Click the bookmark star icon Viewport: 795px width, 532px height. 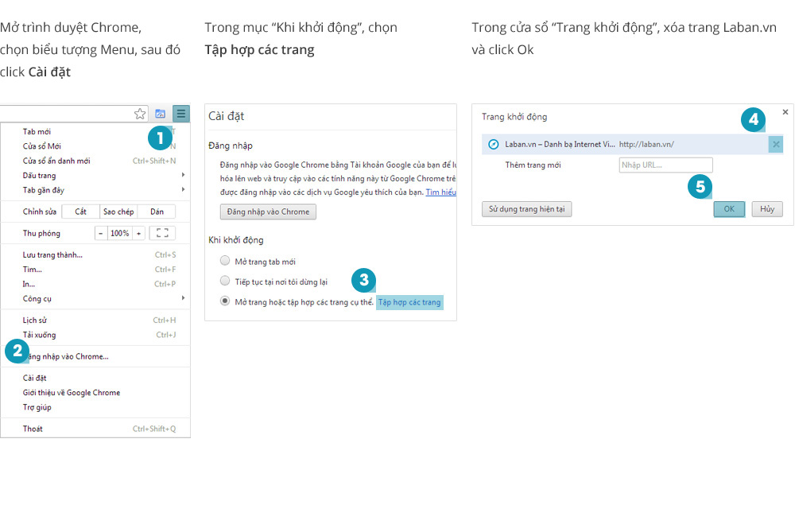[x=140, y=114]
